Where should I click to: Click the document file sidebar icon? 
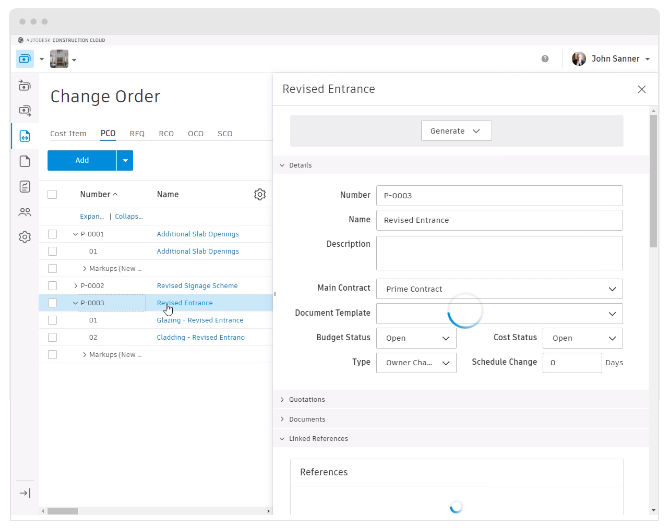25,161
